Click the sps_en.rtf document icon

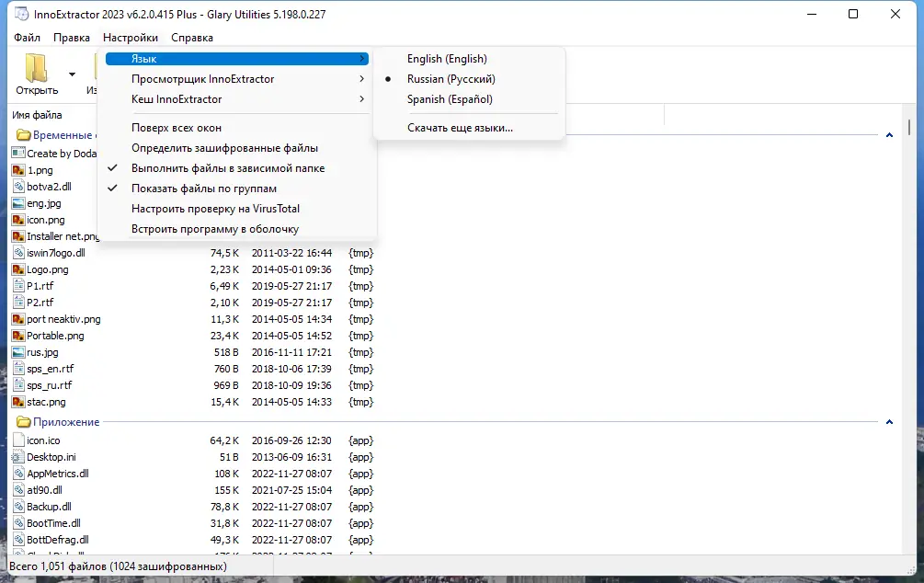coord(18,369)
